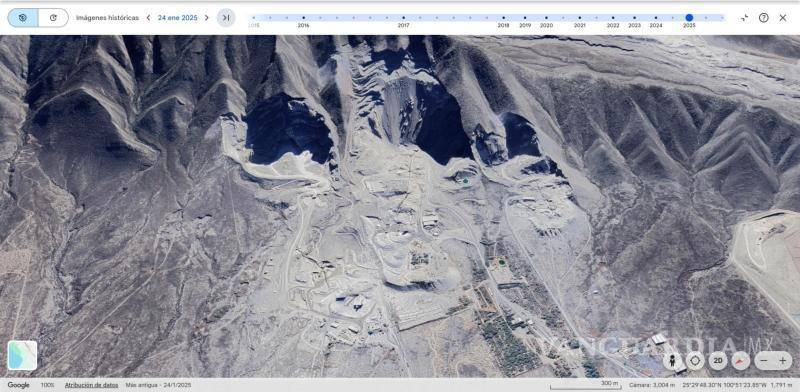
Task: Select the 2023 timeline marker
Action: pos(634,18)
